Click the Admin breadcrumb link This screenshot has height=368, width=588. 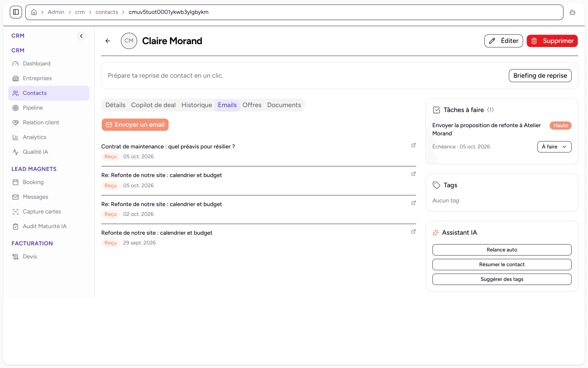(56, 12)
